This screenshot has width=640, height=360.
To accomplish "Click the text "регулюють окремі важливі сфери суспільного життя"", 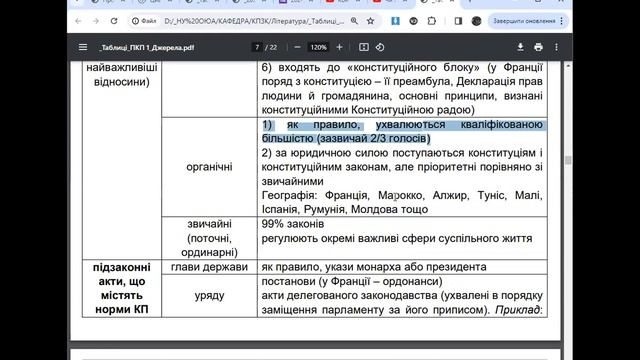I will (x=397, y=238).
